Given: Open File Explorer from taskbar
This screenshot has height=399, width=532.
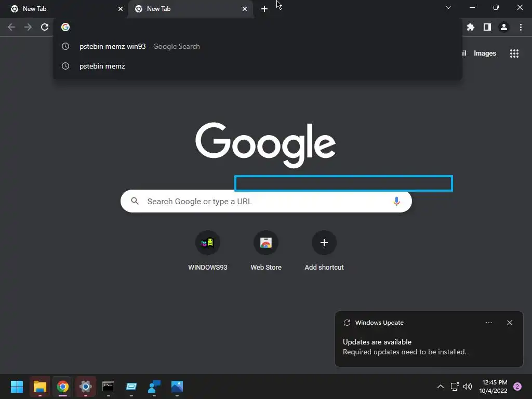Looking at the screenshot, I should 39,387.
